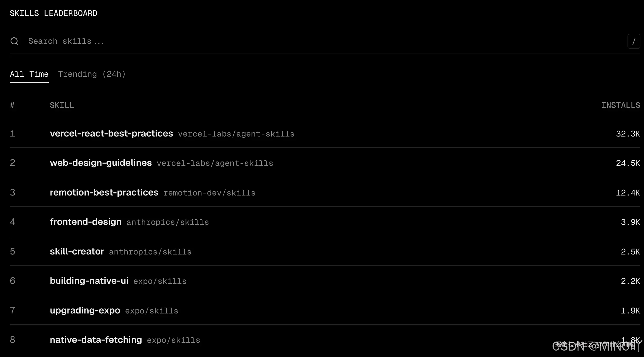
Task: Click the SKILL column header
Action: (x=62, y=105)
